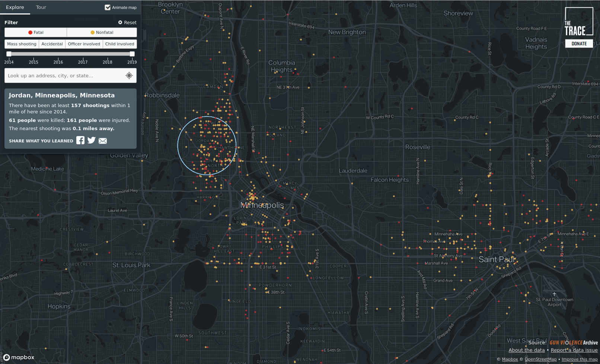Click the Vadnais Heights map label
Screen dimensions: 600x364
click(536, 43)
